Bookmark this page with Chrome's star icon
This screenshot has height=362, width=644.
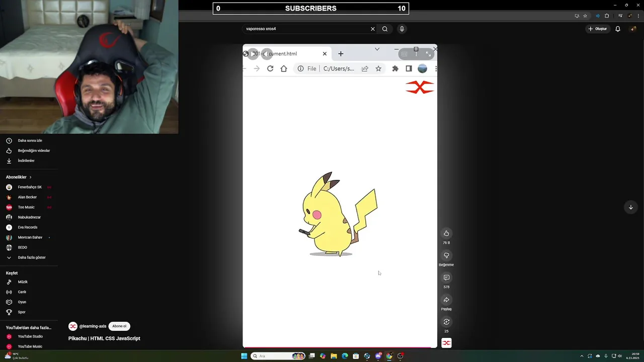point(585,16)
